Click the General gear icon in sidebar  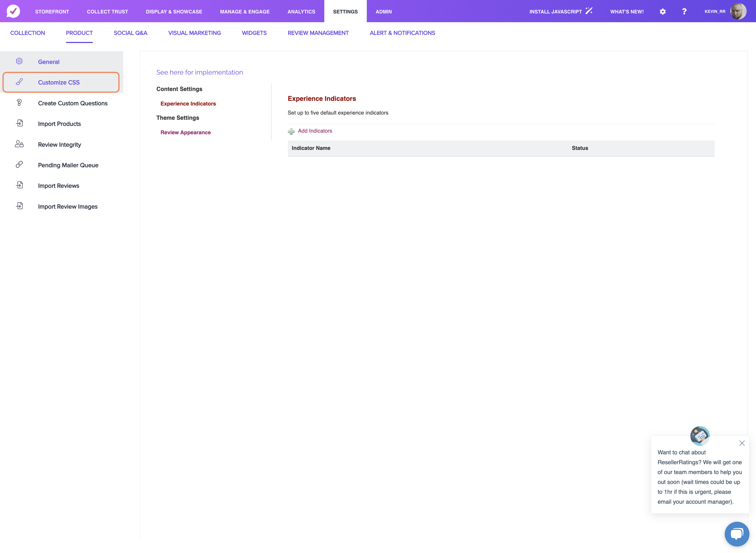point(19,61)
